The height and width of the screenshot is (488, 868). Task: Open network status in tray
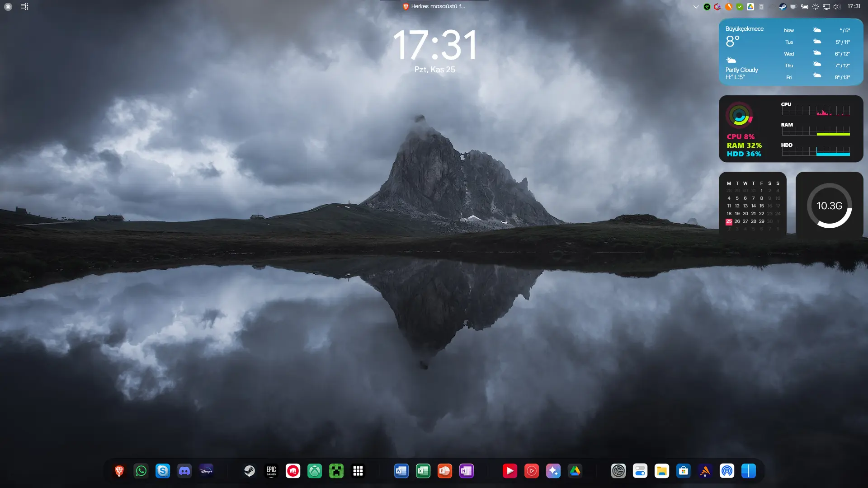point(826,7)
